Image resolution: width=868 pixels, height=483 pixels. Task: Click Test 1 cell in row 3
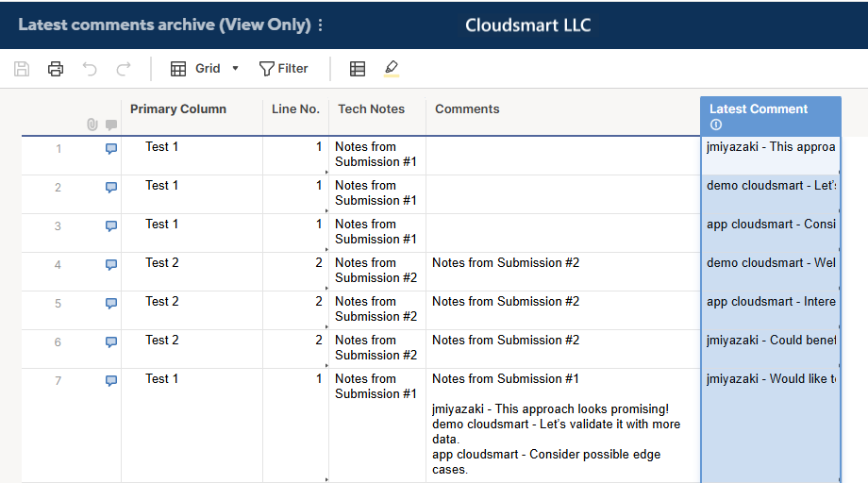pos(192,233)
